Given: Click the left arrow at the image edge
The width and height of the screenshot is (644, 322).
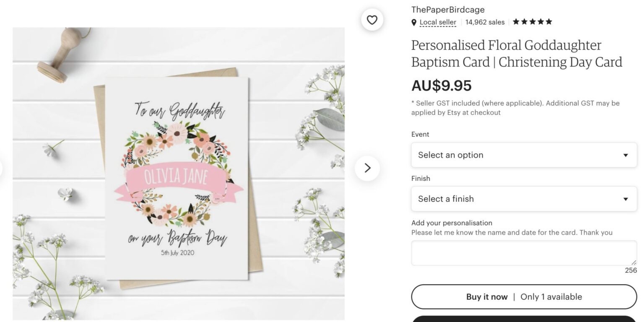Looking at the screenshot, I should point(2,168).
